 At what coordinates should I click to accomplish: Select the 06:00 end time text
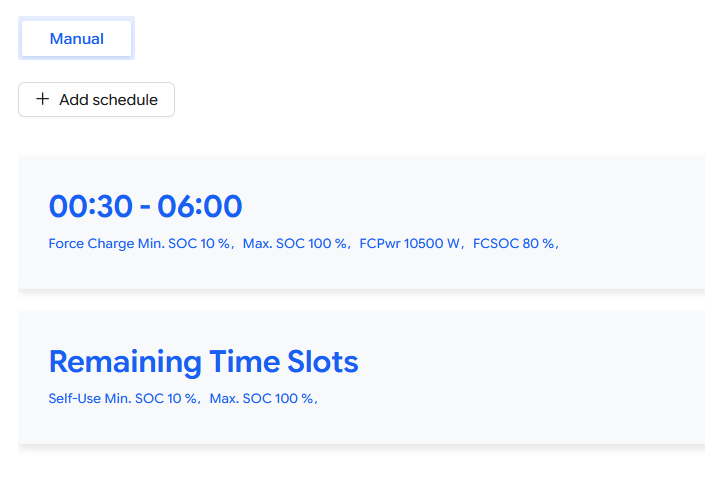click(200, 206)
